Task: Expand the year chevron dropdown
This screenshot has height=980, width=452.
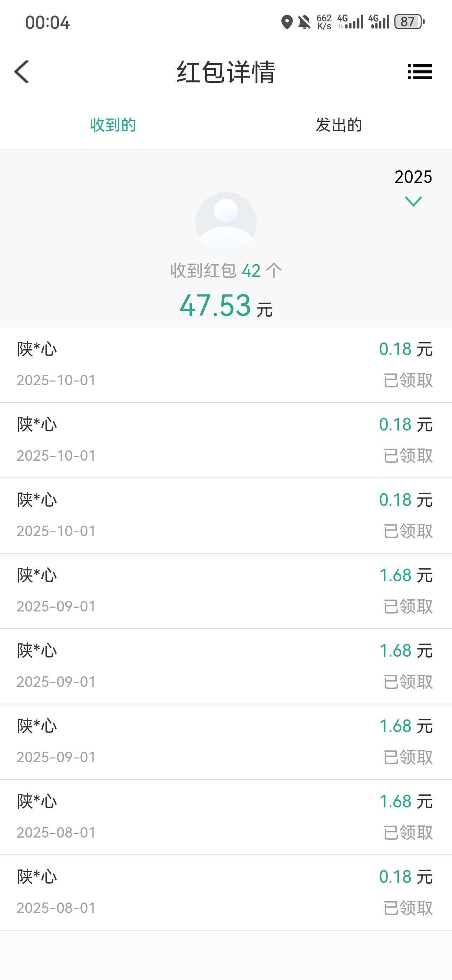Action: (x=413, y=201)
